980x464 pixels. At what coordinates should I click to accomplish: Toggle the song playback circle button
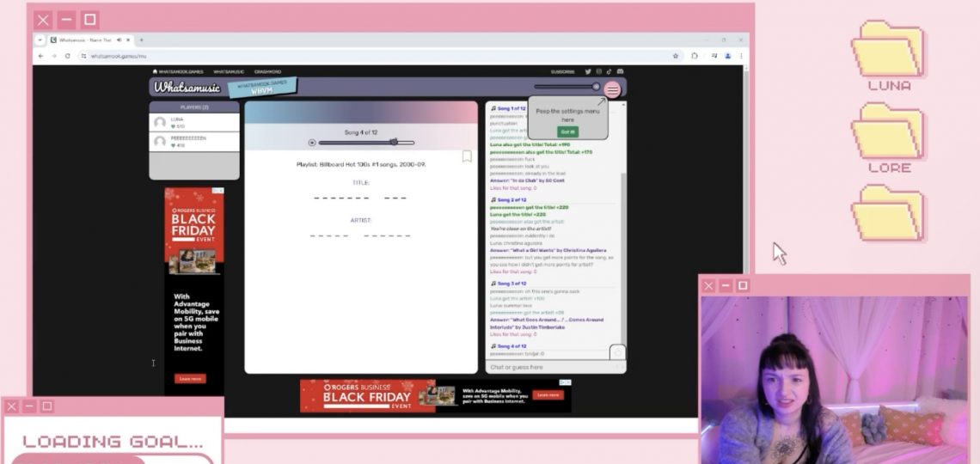coord(312,143)
